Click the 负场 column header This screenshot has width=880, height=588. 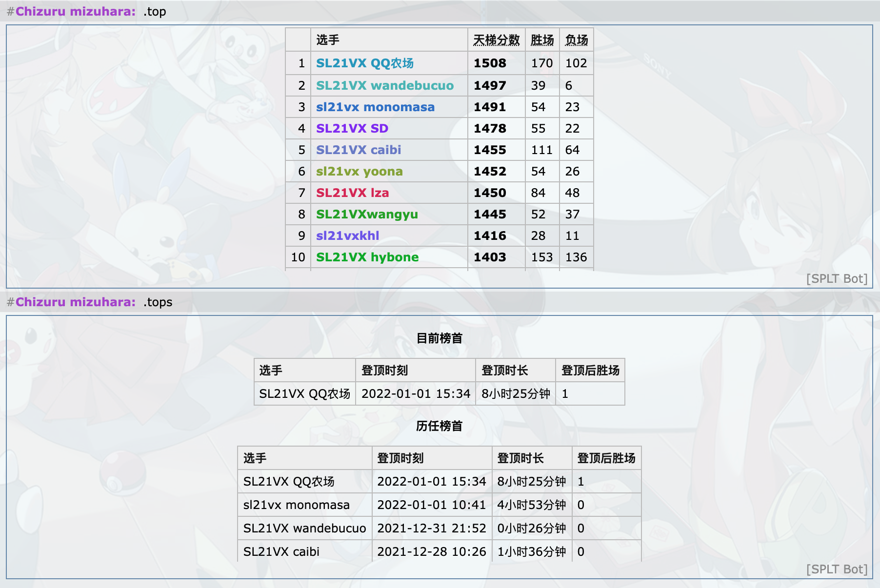pos(576,40)
